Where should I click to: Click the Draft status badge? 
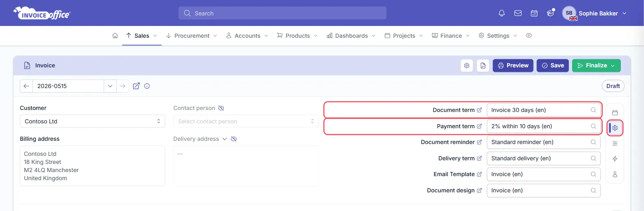pyautogui.click(x=613, y=86)
